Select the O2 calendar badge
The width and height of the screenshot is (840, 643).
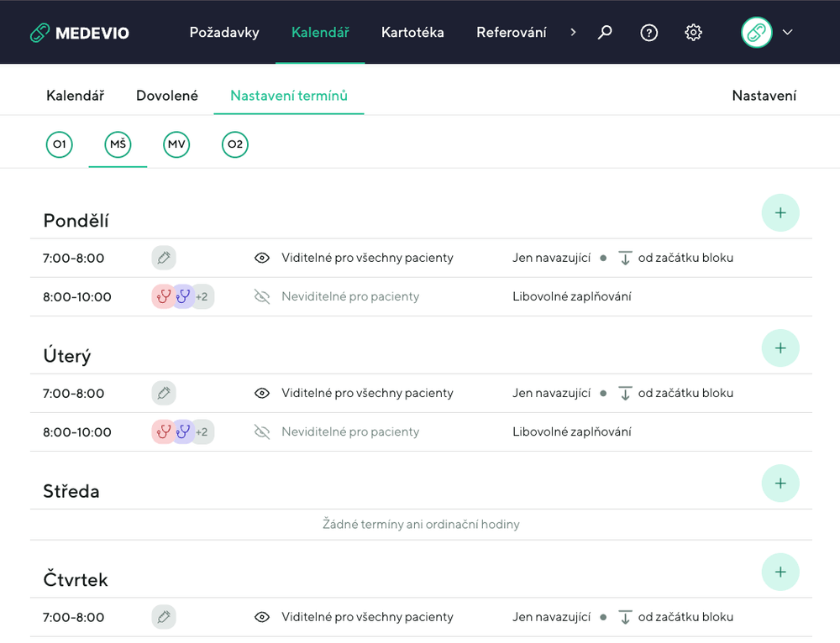[235, 145]
